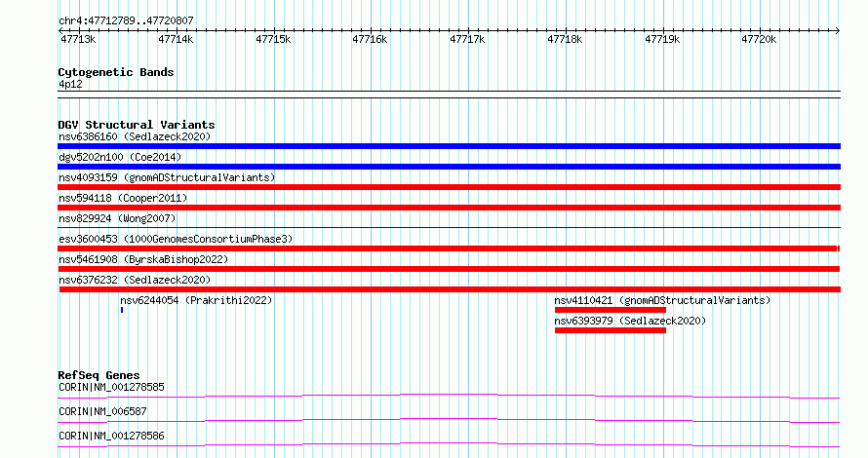Viewport: 868px width, 458px height.
Task: Click the CORIN|NM_001278585 transcript label
Action: (x=111, y=387)
